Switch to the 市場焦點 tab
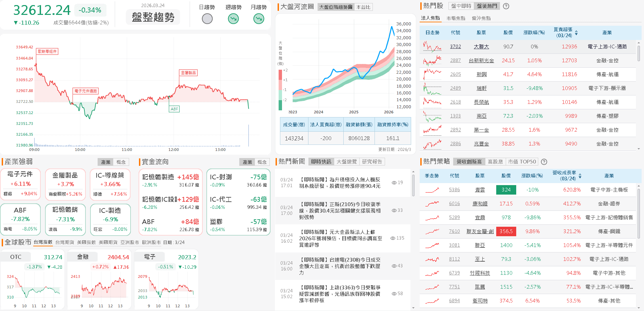This screenshot has height=311, width=644. [x=457, y=18]
